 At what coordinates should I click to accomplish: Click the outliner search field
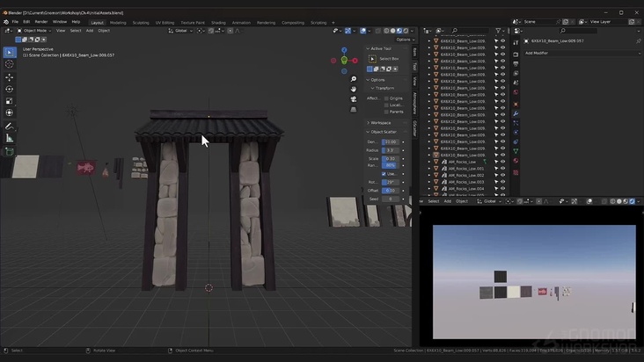(471, 31)
